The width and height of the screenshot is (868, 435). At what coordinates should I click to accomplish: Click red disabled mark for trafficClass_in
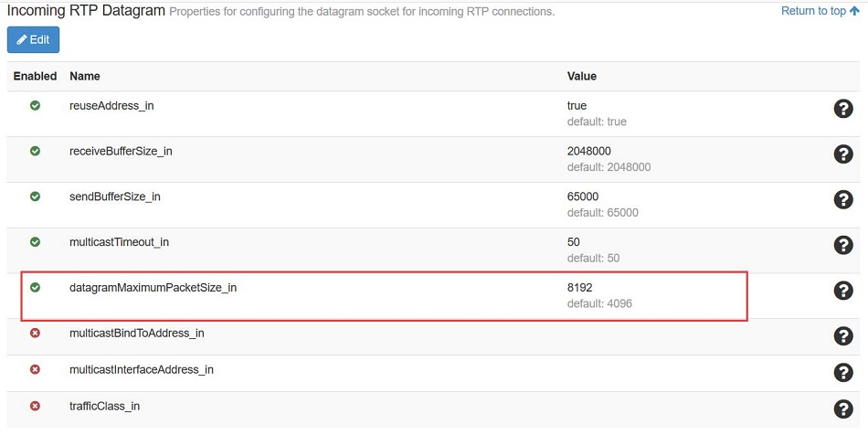tap(35, 407)
